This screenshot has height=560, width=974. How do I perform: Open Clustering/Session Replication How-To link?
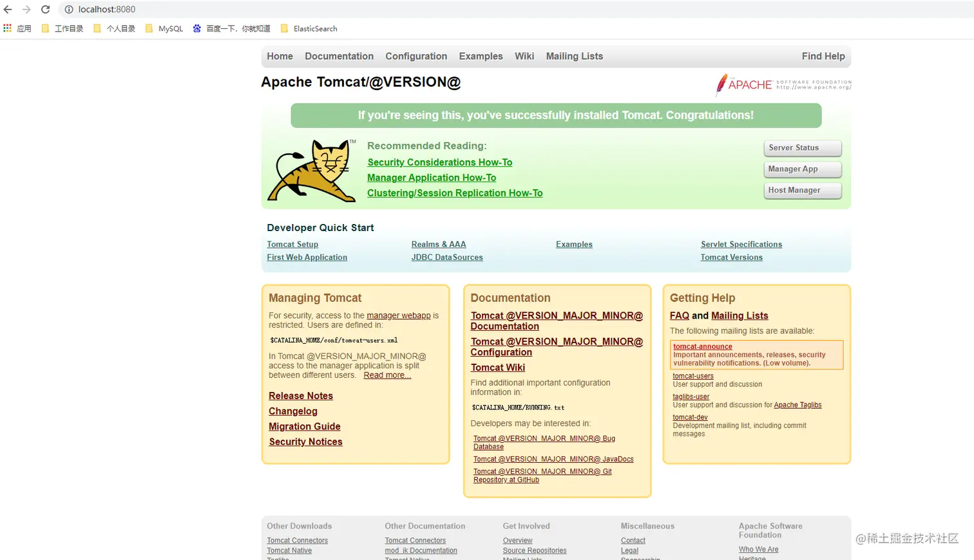point(455,193)
